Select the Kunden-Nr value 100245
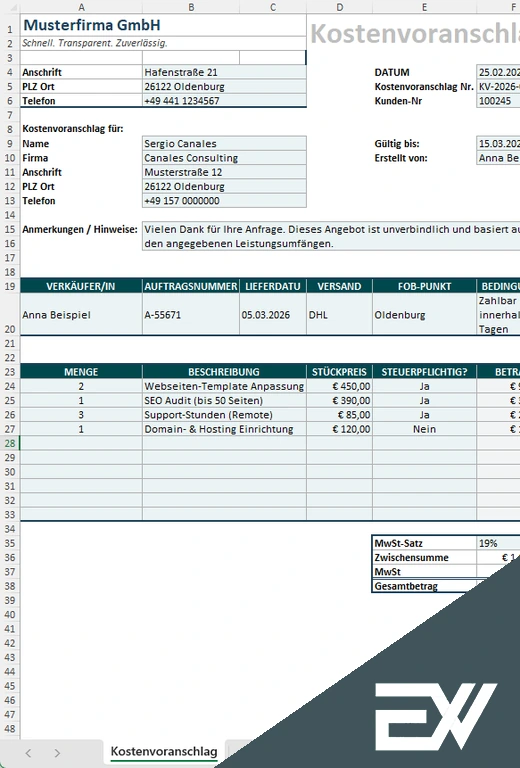520x768 pixels. click(498, 101)
